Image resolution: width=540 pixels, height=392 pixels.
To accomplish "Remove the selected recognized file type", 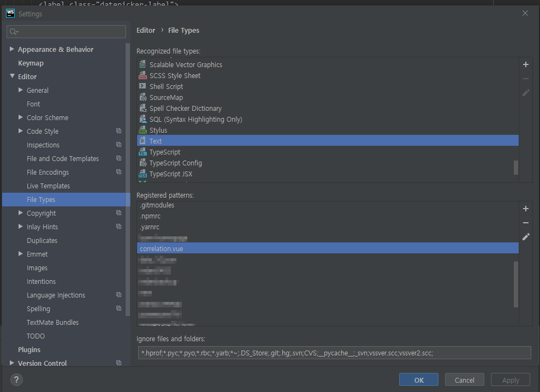I will (x=526, y=79).
